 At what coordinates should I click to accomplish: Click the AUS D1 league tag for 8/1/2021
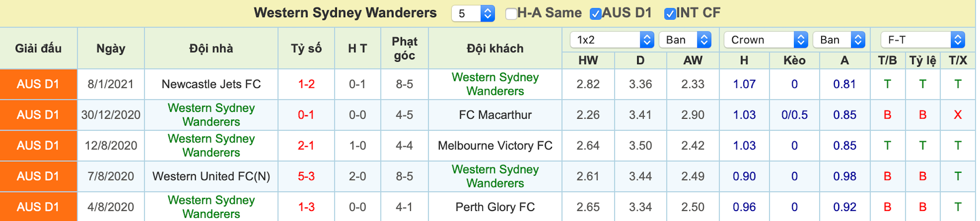pos(38,84)
